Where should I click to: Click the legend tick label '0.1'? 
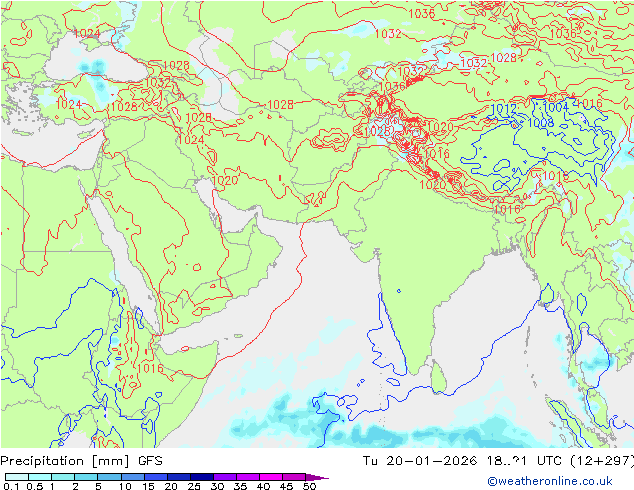(11, 486)
